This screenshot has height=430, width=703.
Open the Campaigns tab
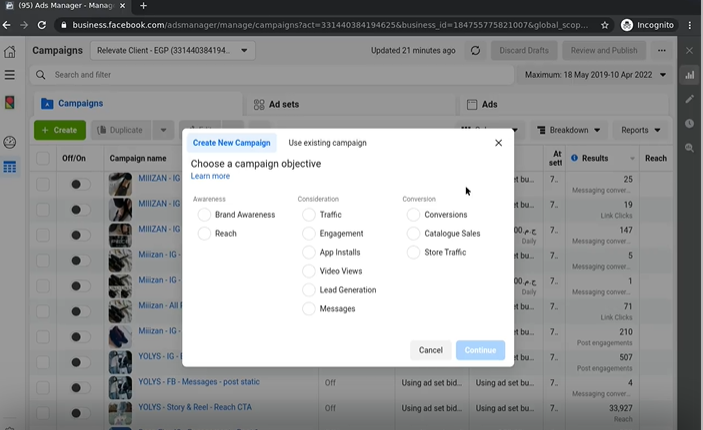coord(138,104)
